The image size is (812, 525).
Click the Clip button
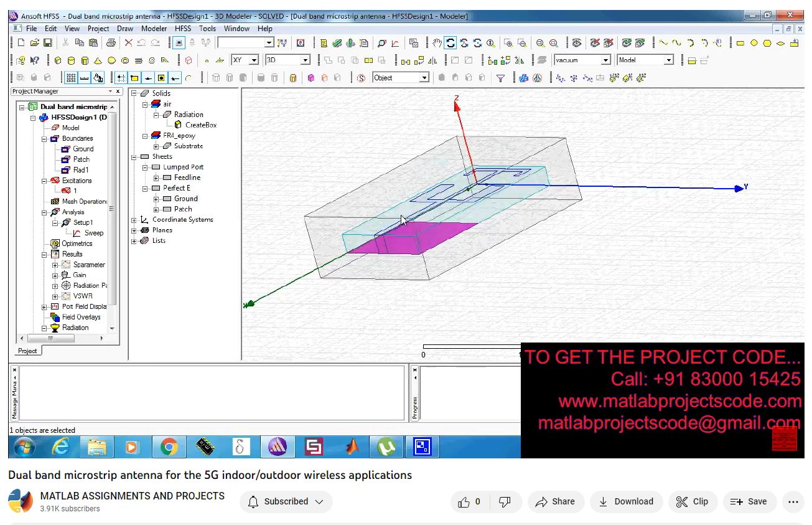[693, 501]
